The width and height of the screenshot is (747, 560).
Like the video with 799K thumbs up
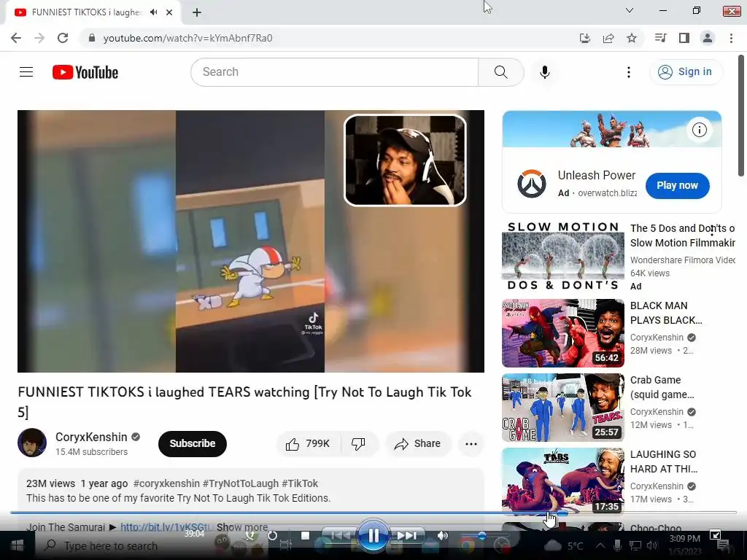(309, 444)
